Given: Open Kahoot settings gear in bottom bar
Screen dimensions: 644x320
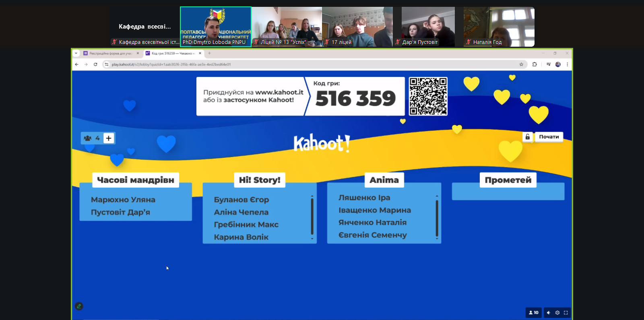Looking at the screenshot, I should (x=557, y=313).
